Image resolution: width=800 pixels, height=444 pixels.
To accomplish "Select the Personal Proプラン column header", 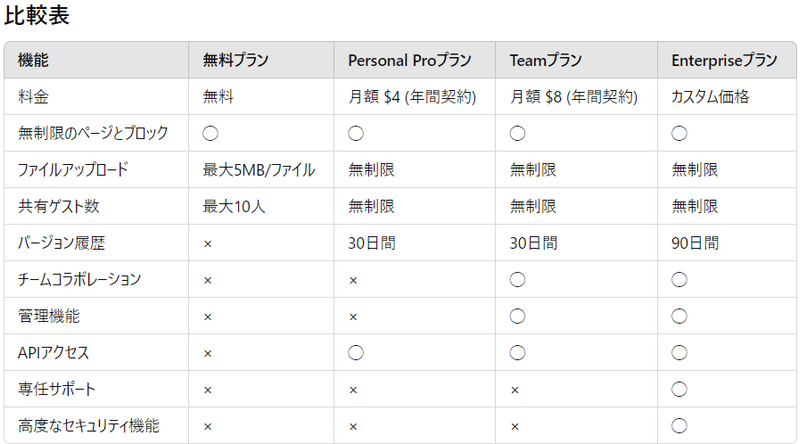I will 414,60.
